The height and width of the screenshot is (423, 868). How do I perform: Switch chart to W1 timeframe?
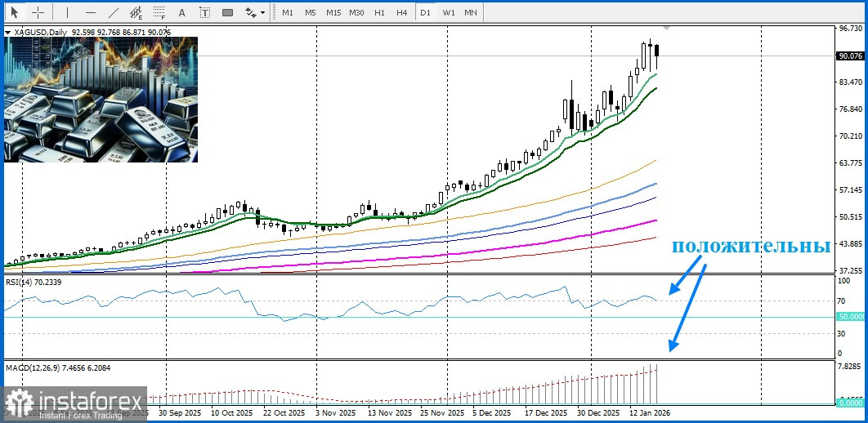[449, 13]
